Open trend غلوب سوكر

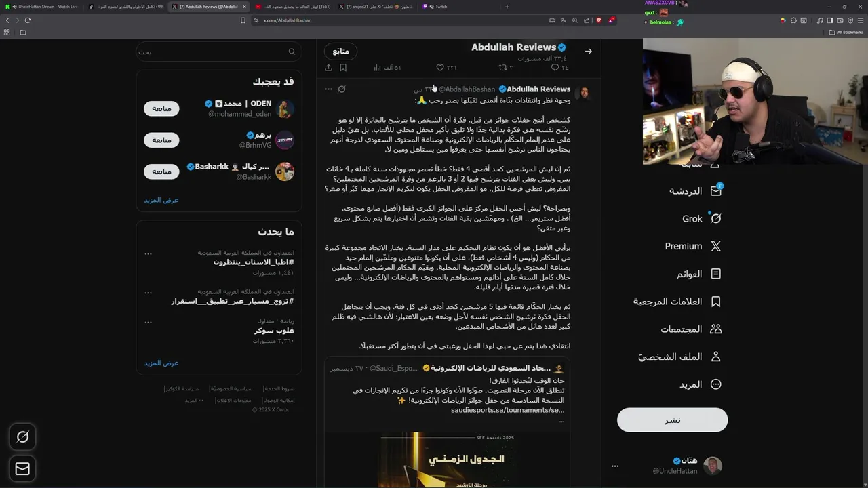(x=274, y=331)
